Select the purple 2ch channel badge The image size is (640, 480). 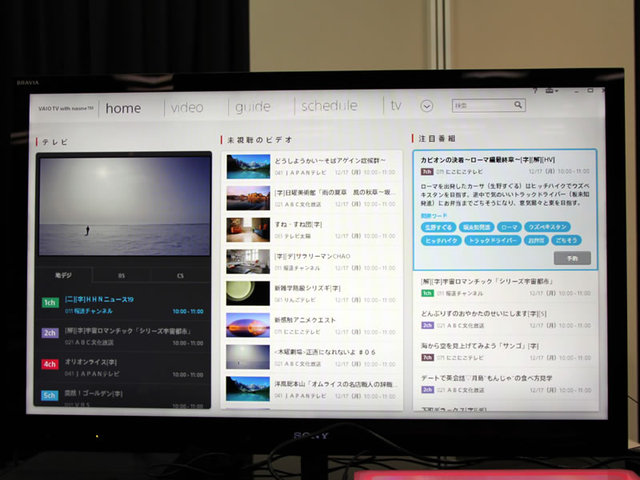click(49, 334)
